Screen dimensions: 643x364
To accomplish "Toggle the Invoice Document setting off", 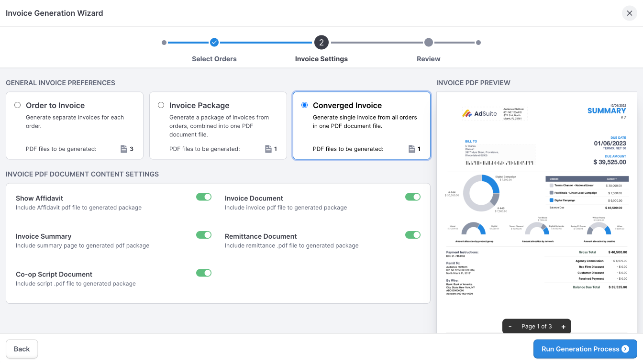I will (412, 197).
